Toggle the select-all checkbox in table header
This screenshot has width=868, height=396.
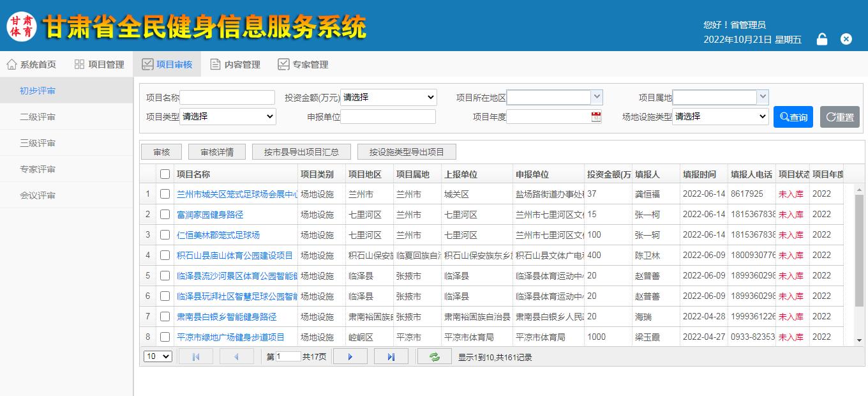coord(165,174)
